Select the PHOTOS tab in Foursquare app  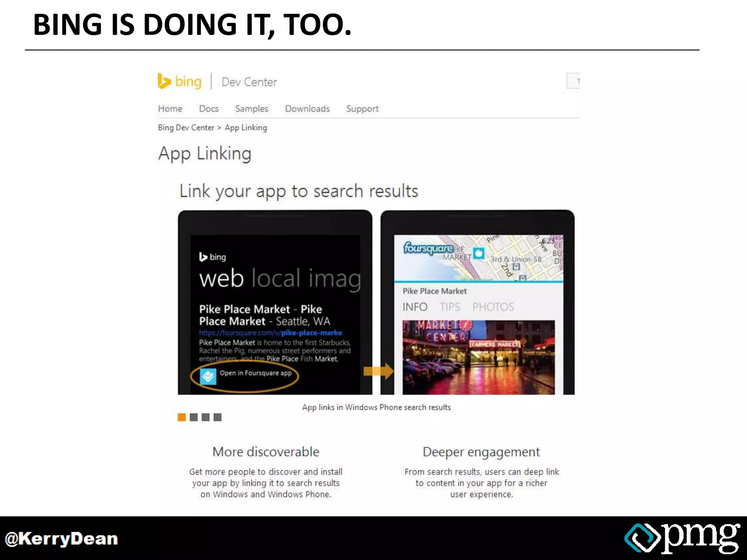pos(493,307)
